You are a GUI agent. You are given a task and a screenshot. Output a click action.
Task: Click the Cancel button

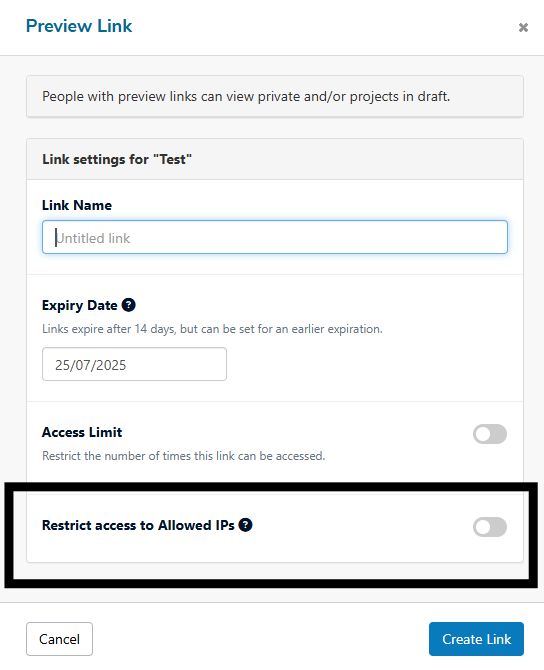click(x=59, y=639)
